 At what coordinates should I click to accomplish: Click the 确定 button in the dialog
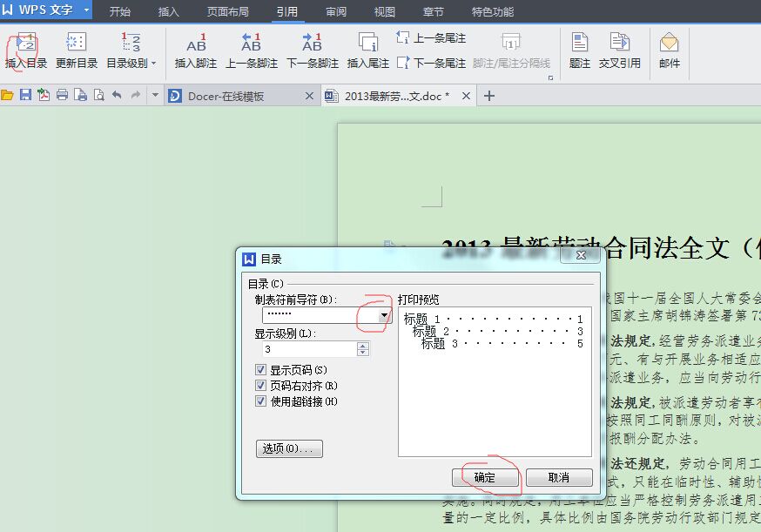tap(485, 478)
